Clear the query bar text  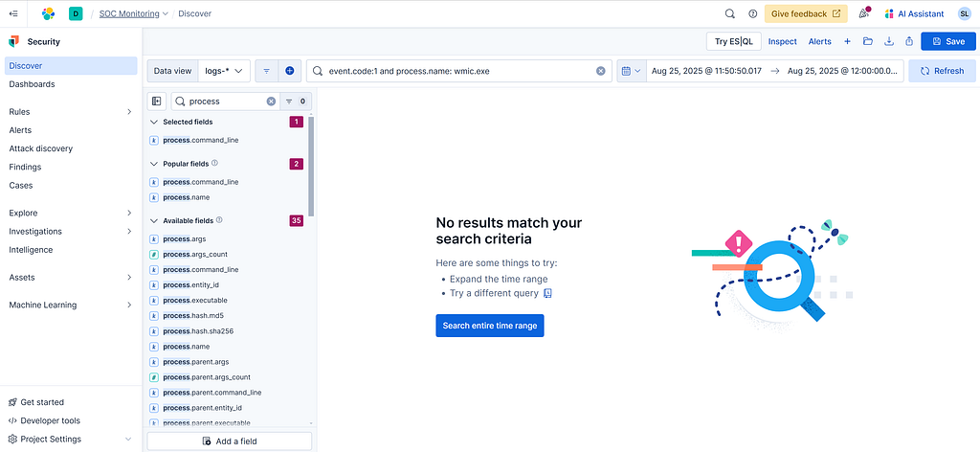(x=601, y=71)
